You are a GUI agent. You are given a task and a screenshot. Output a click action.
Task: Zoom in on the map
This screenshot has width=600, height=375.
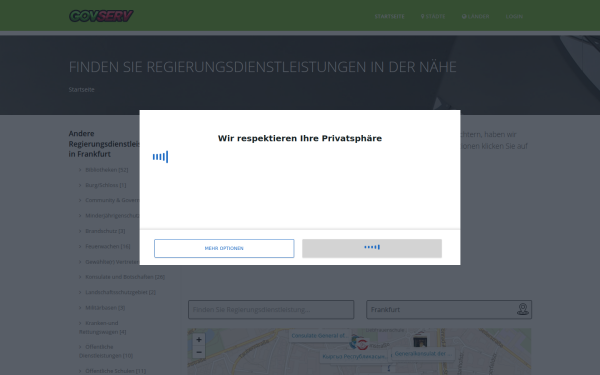coord(199,339)
